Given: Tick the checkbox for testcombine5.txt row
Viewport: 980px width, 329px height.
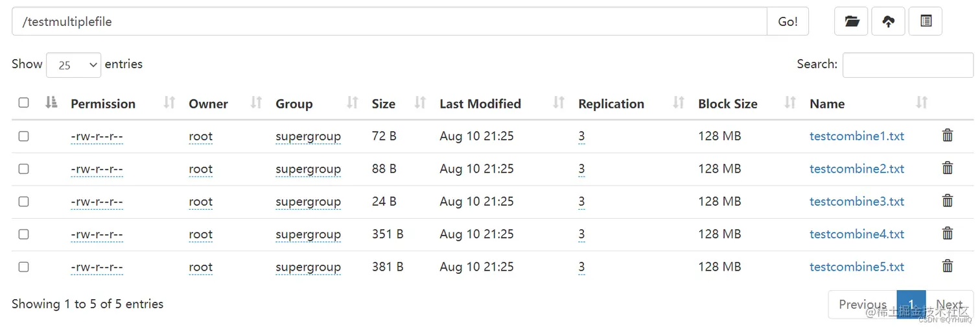Looking at the screenshot, I should tap(24, 267).
